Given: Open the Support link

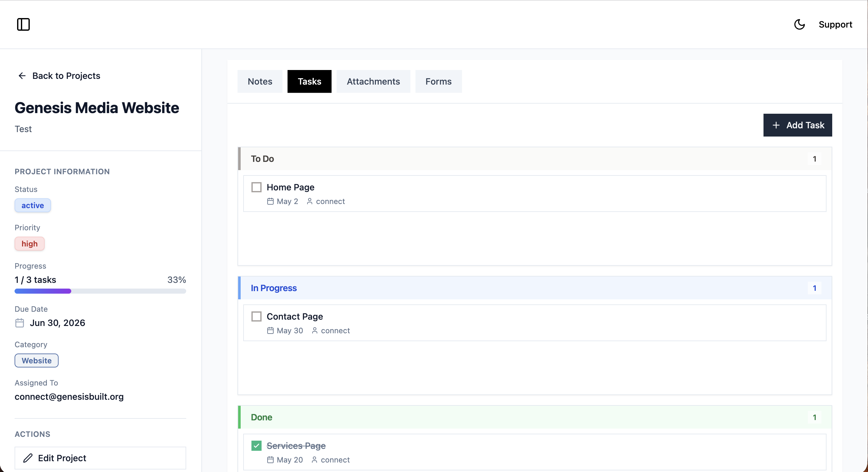Looking at the screenshot, I should (x=835, y=24).
